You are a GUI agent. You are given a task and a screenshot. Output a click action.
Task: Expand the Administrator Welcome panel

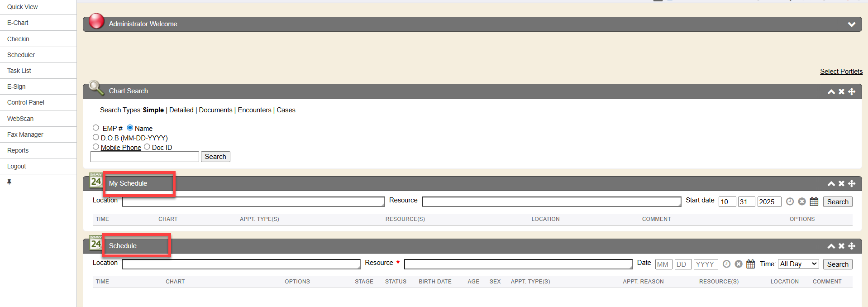tap(851, 24)
